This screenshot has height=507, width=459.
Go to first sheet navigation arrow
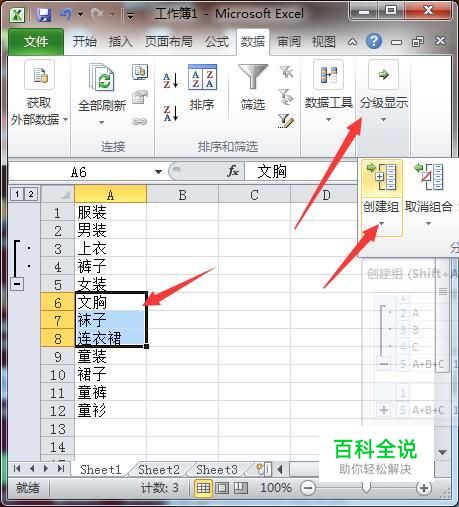(x=17, y=469)
